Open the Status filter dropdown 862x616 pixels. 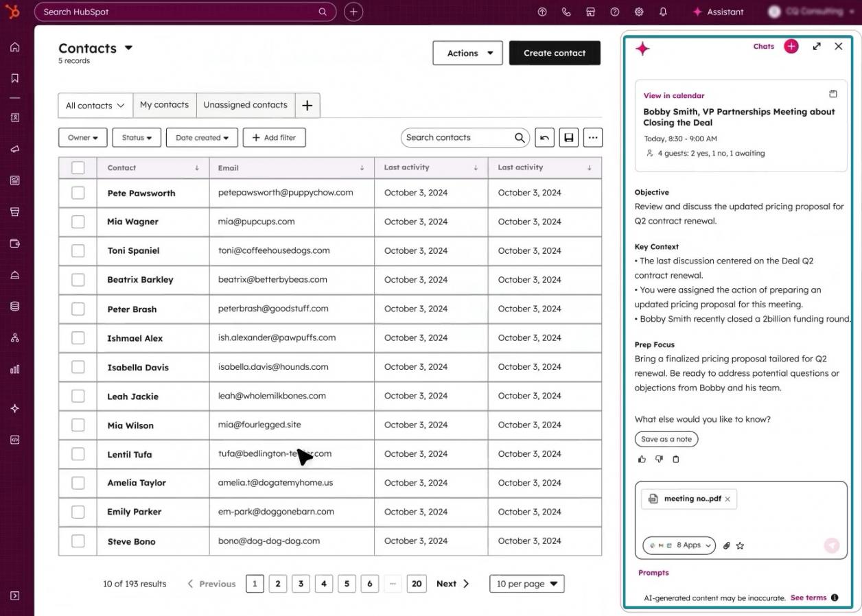pyautogui.click(x=137, y=137)
